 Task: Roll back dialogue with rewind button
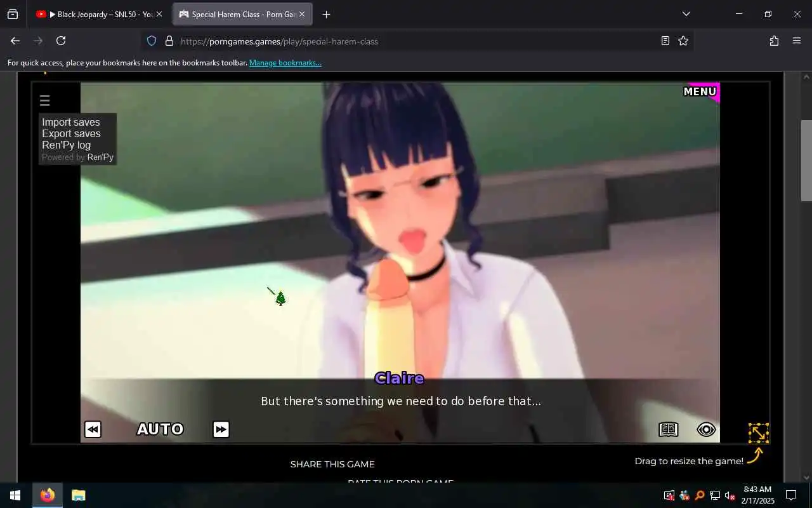point(93,429)
